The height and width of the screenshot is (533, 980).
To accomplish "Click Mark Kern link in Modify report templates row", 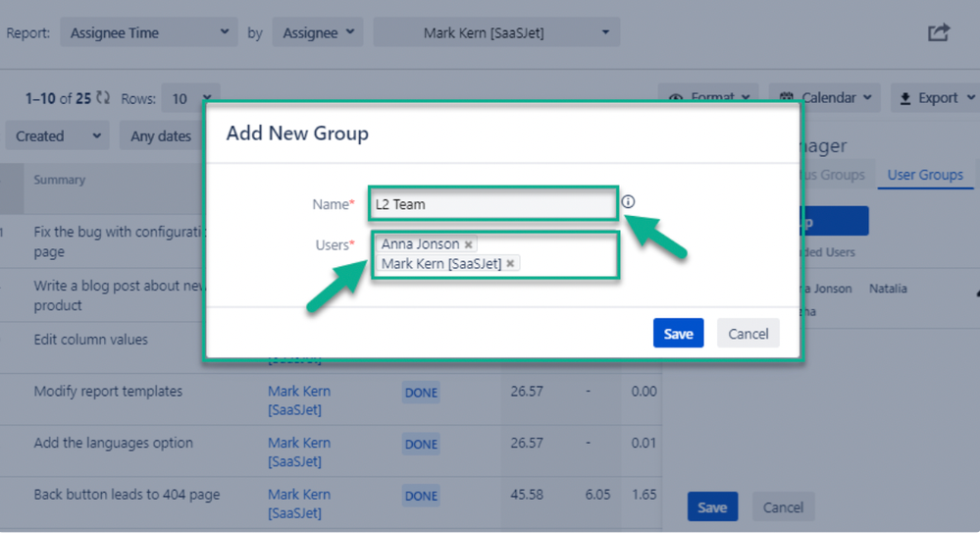I will (299, 400).
